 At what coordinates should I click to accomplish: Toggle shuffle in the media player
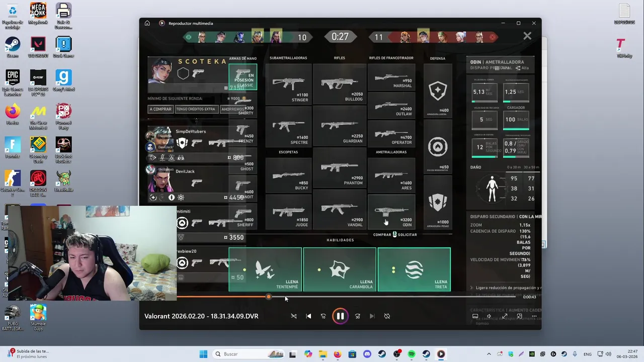point(294,316)
